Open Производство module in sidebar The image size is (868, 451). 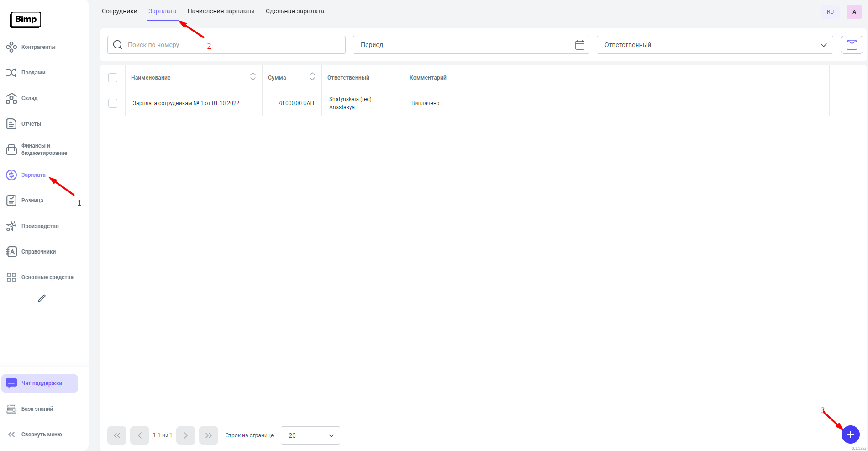coord(40,226)
